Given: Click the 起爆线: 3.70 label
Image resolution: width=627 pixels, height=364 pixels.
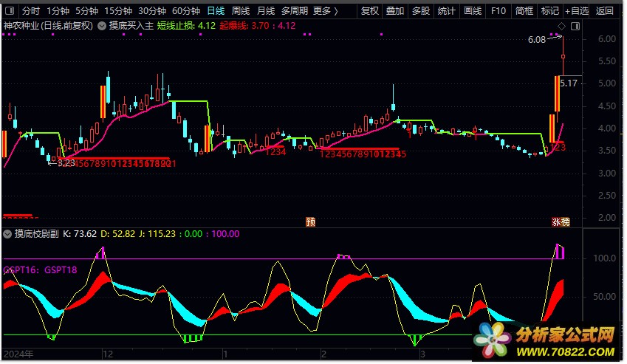Looking at the screenshot, I should click(x=244, y=26).
